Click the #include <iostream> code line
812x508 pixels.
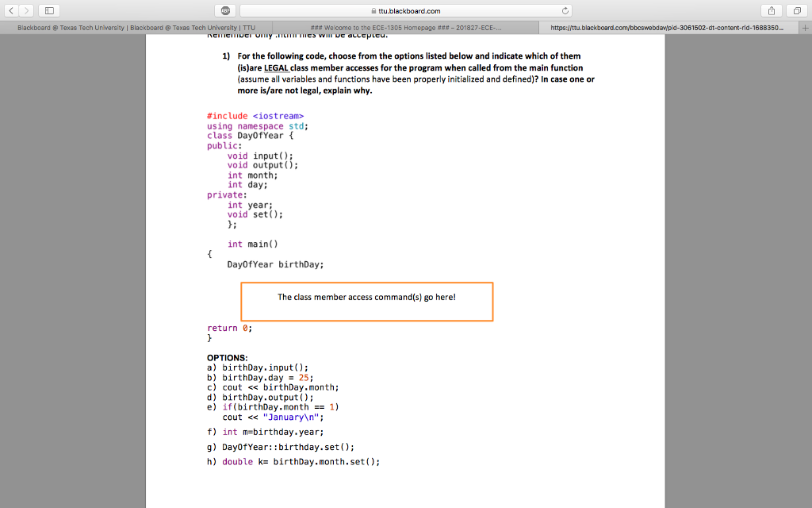point(255,115)
